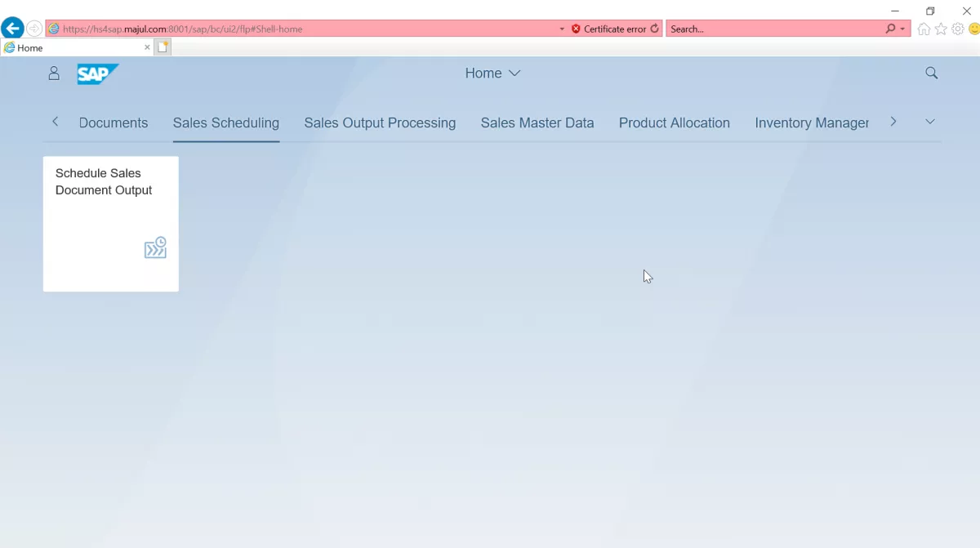980x548 pixels.
Task: Click the browser back arrow button
Action: [11, 29]
